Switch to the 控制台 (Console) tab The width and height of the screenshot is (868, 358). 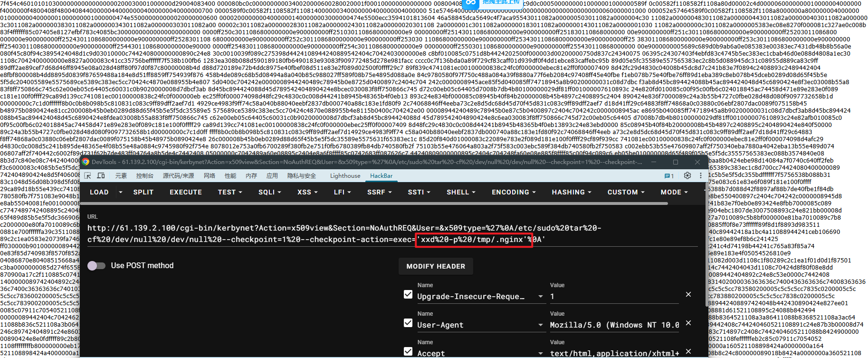[144, 175]
